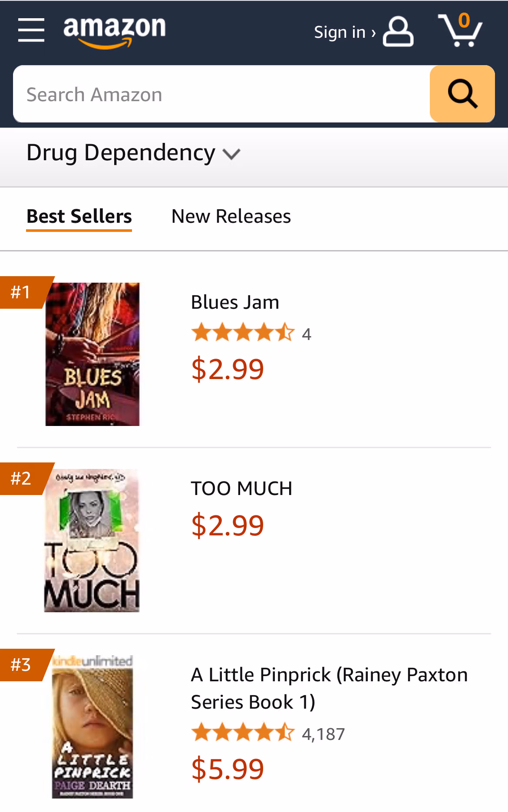Switch to the New Releases tab
Screen dimensions: 508x812
click(231, 216)
